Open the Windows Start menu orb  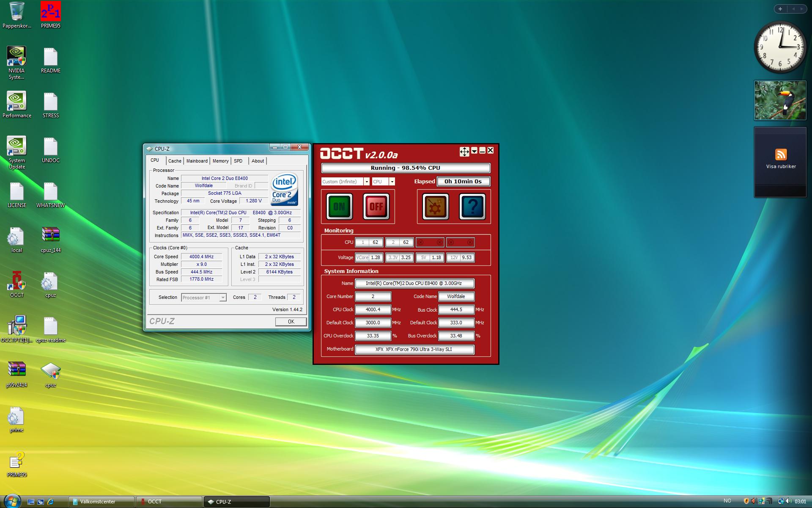point(11,501)
